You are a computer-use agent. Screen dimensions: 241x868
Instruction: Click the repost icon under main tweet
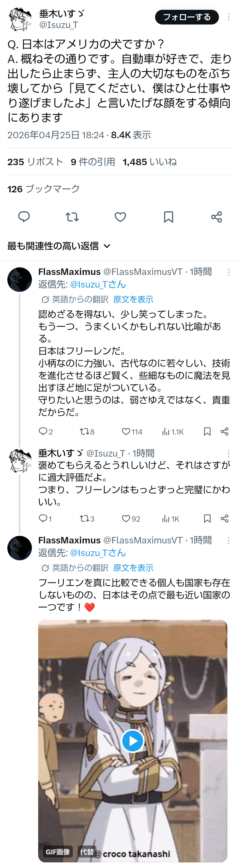pyautogui.click(x=72, y=217)
